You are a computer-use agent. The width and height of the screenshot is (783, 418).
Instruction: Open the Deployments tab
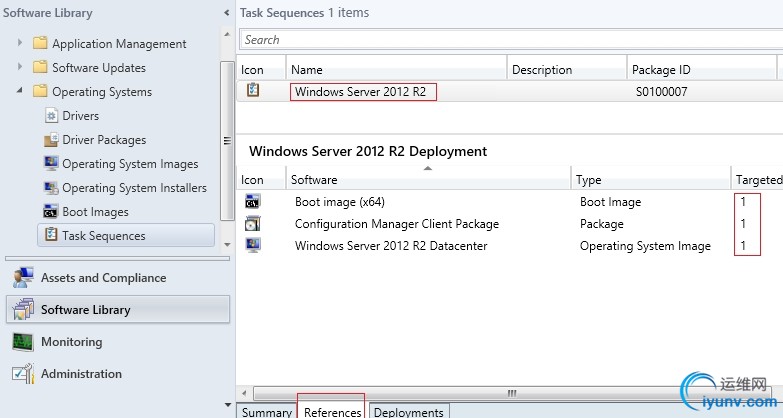click(x=408, y=412)
